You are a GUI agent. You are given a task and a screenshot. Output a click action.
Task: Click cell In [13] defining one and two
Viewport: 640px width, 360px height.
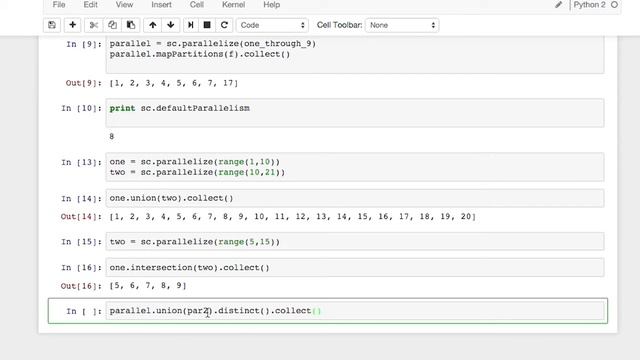coord(355,167)
